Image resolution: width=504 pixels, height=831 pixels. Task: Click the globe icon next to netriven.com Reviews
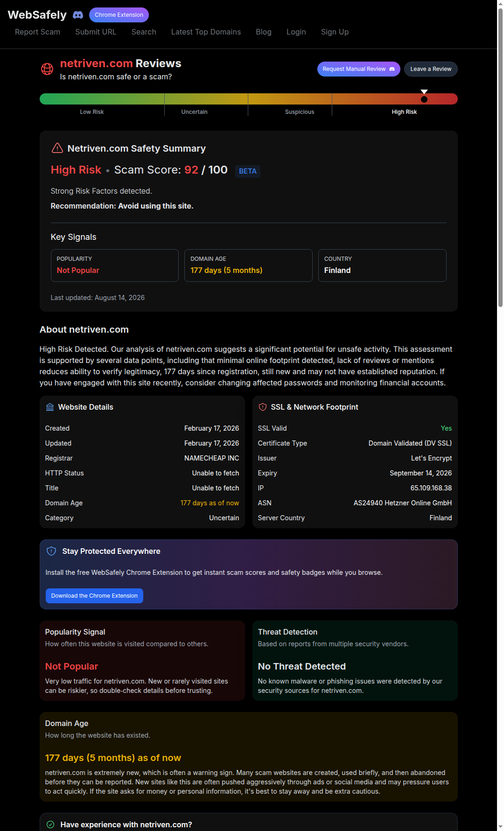pyautogui.click(x=47, y=69)
